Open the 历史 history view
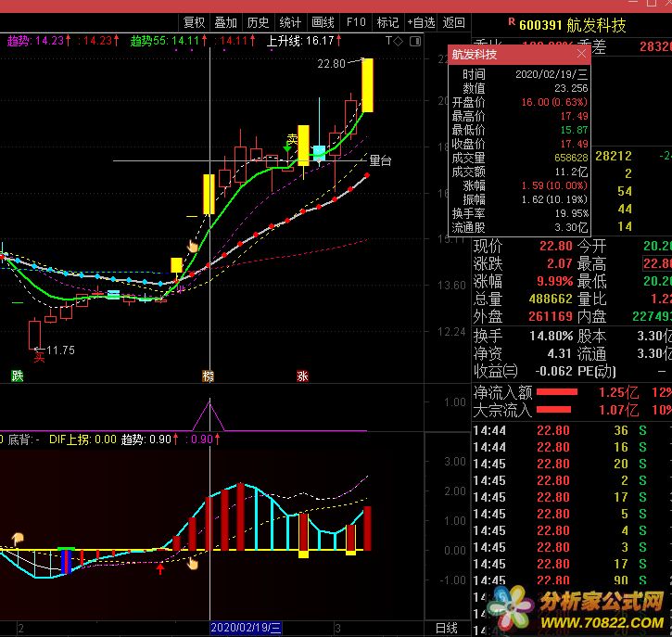The width and height of the screenshot is (672, 637). pos(258,22)
